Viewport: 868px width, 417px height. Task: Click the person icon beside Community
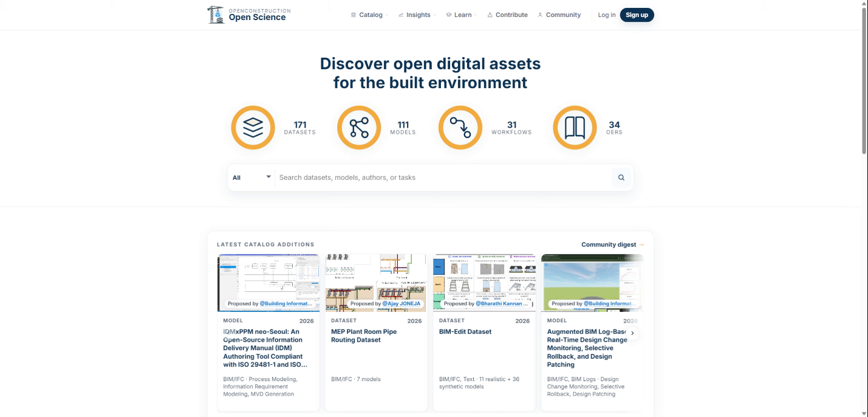tap(540, 15)
